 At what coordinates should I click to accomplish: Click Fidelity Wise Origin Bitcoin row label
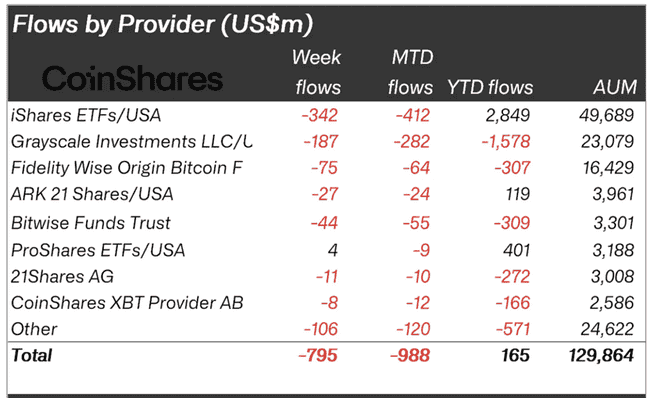pos(126,168)
